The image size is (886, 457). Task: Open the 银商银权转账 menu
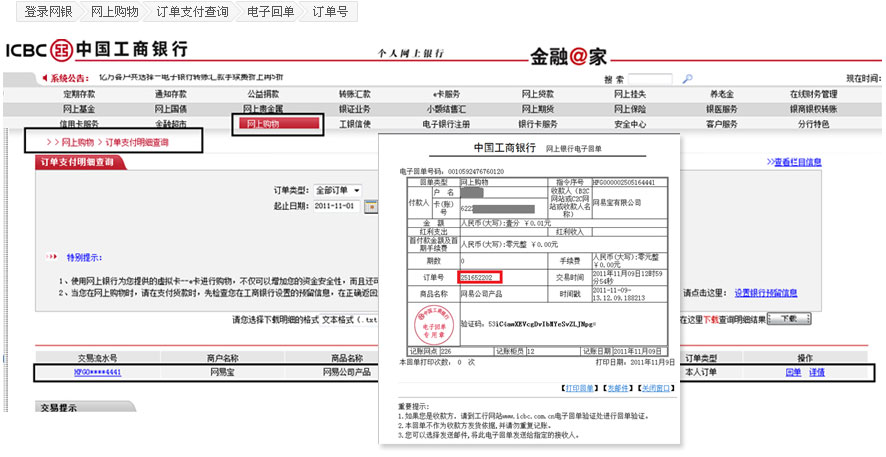point(813,109)
